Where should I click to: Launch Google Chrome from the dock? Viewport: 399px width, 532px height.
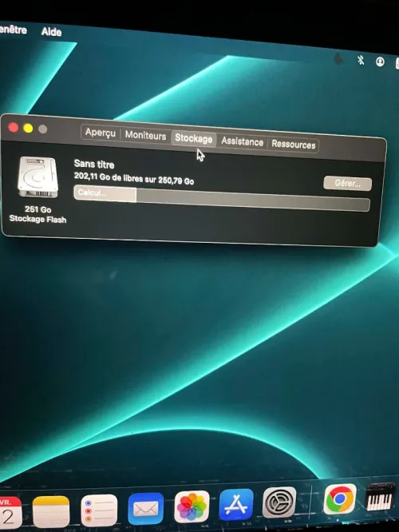[x=340, y=499]
